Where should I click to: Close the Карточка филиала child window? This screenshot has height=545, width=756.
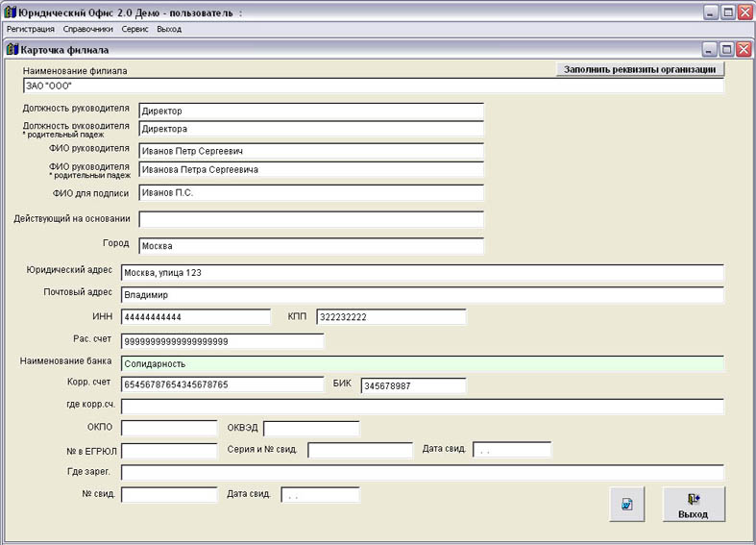pyautogui.click(x=744, y=49)
